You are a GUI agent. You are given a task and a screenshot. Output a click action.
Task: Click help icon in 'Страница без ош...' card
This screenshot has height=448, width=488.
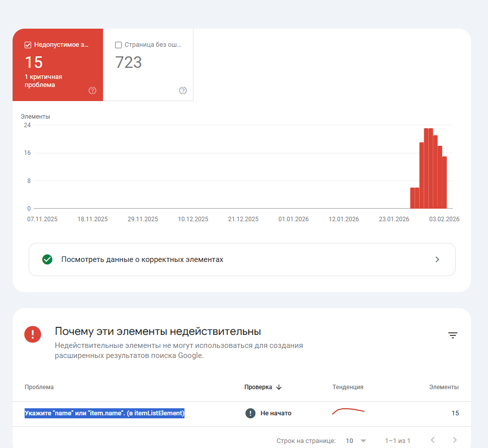183,91
